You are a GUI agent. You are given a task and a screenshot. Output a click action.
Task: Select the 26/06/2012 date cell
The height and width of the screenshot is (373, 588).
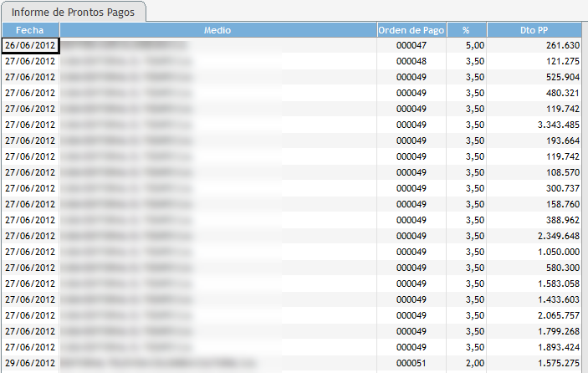coord(30,45)
